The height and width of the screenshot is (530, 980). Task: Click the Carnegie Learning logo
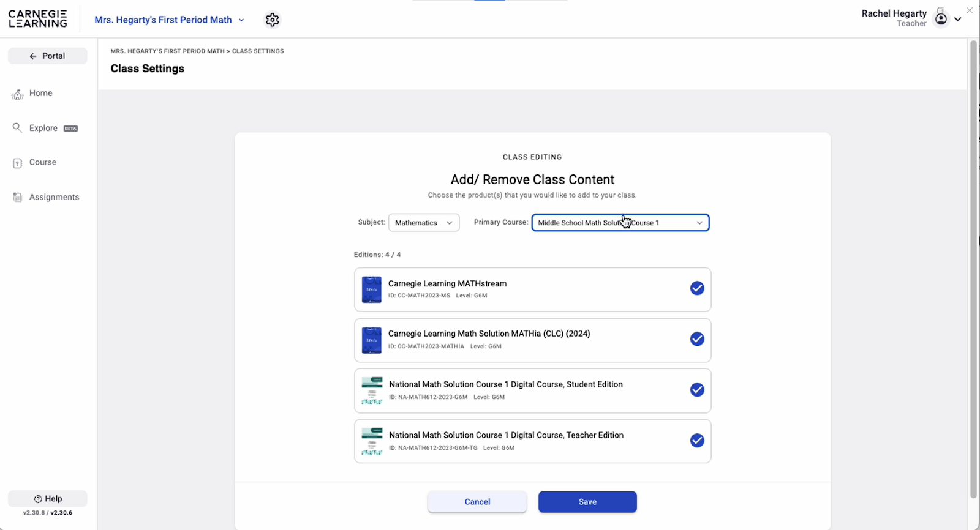point(38,18)
